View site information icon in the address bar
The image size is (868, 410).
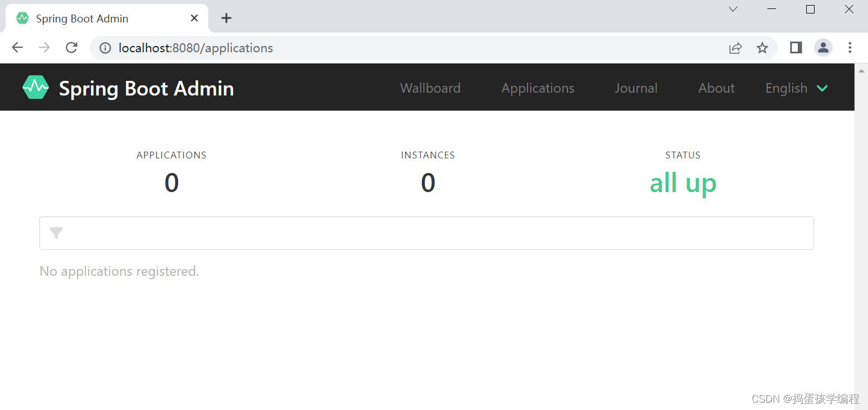pyautogui.click(x=105, y=48)
